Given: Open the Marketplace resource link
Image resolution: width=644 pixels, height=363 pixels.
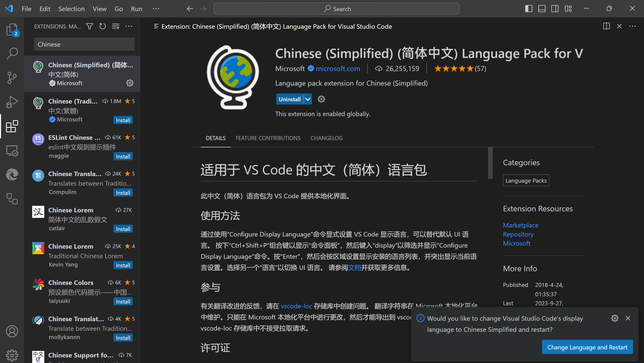Looking at the screenshot, I should pyautogui.click(x=520, y=225).
